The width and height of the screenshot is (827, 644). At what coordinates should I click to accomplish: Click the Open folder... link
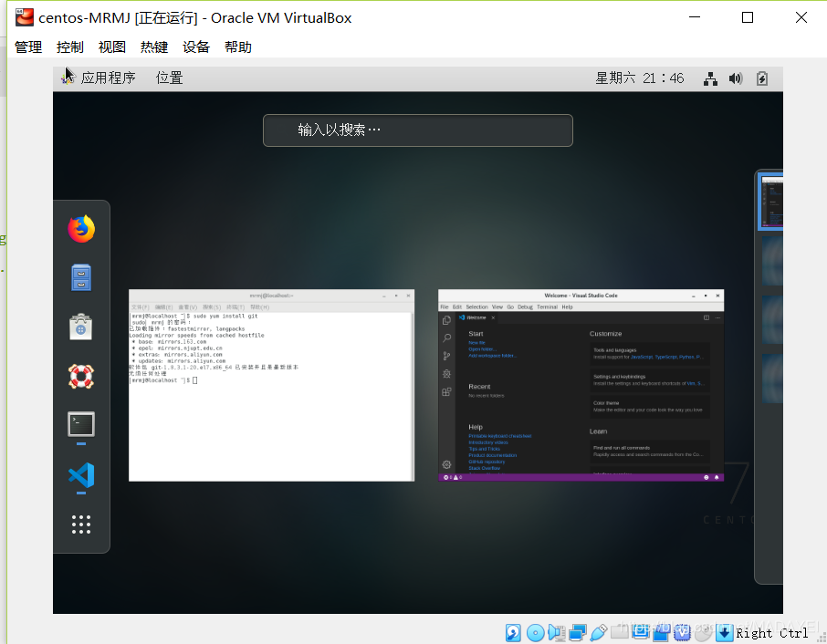pyautogui.click(x=482, y=348)
